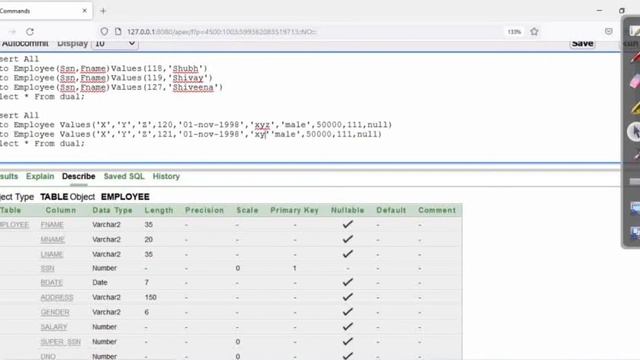This screenshot has width=640, height=360.
Task: Click the Nullable checkmark in LNAME row
Action: pos(348,253)
